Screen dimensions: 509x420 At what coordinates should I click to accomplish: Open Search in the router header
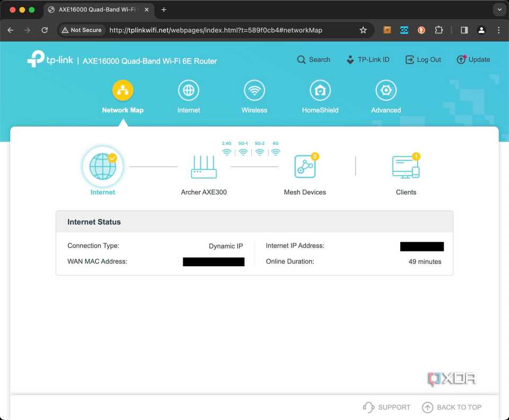click(313, 60)
